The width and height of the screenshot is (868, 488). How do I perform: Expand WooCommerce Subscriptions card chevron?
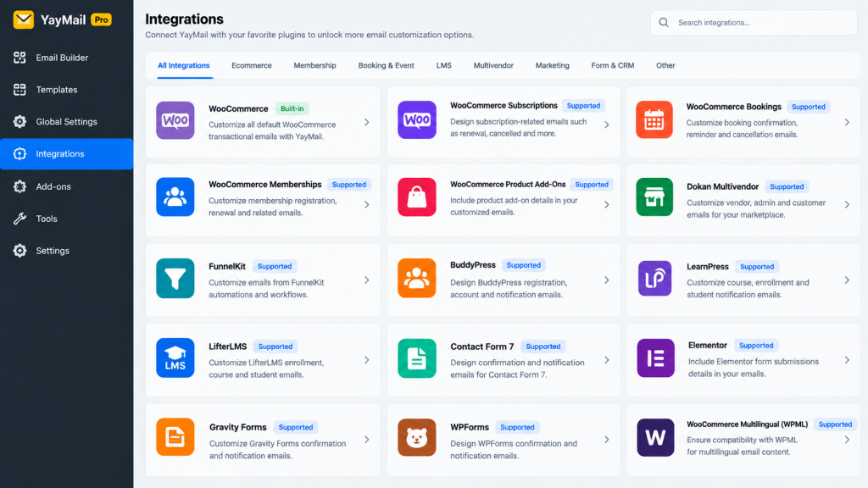[x=607, y=125]
